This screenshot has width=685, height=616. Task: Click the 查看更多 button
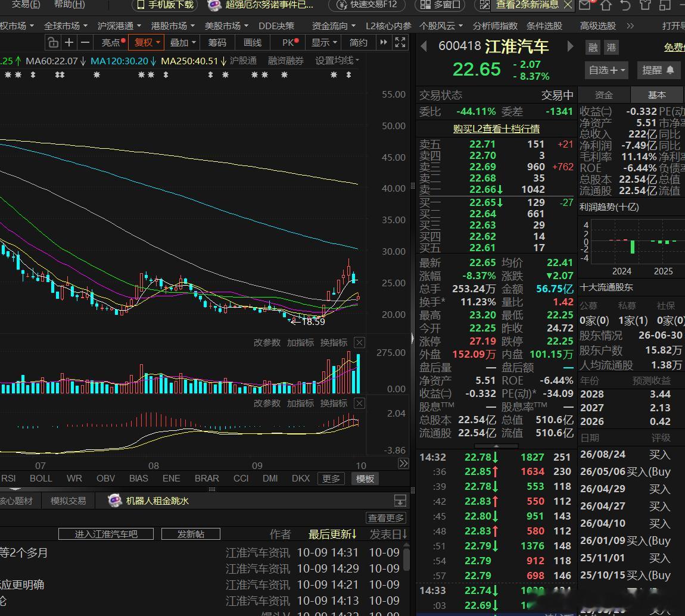click(386, 518)
